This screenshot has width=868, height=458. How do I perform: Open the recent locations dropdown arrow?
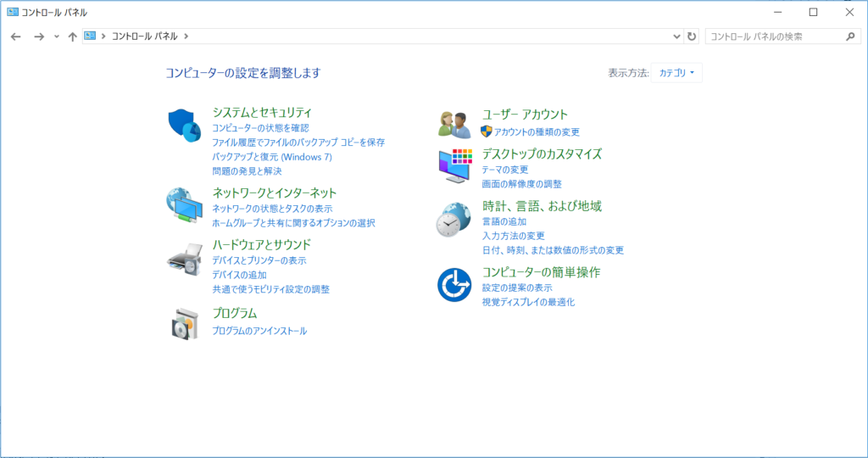click(x=57, y=36)
